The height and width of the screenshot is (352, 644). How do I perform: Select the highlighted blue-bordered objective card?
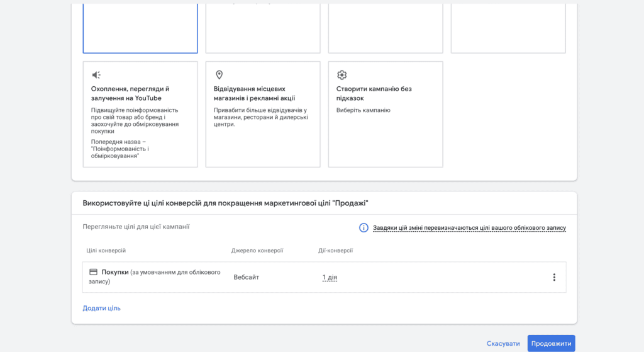coord(140,28)
